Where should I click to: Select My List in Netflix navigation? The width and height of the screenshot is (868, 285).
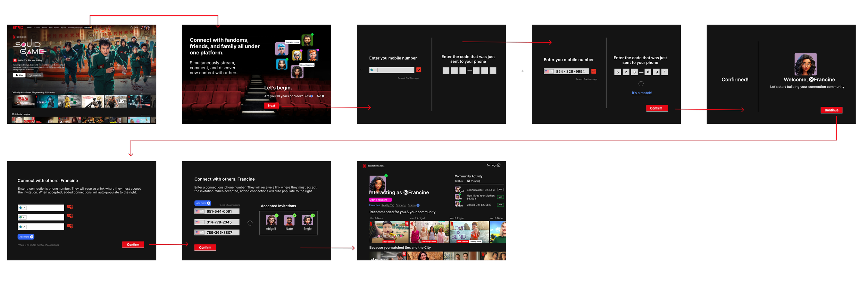pyautogui.click(x=63, y=27)
